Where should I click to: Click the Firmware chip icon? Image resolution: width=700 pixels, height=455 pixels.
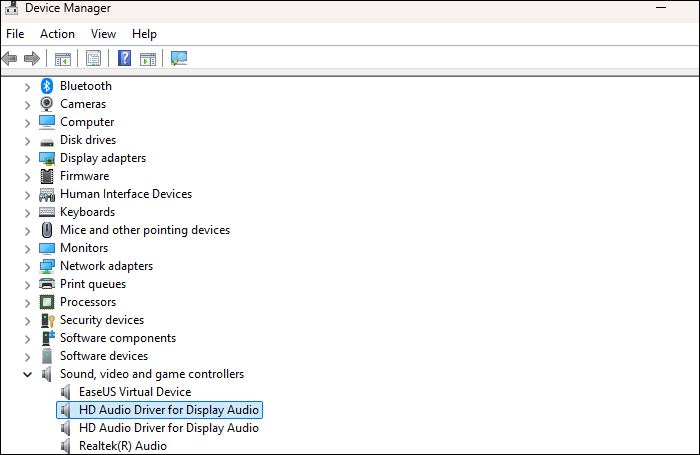point(47,176)
